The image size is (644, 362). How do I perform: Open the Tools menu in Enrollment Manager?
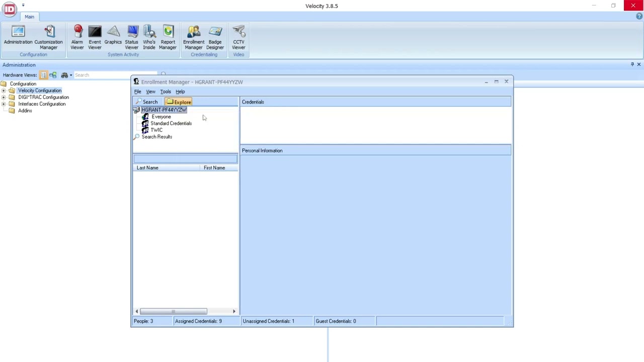(x=166, y=92)
